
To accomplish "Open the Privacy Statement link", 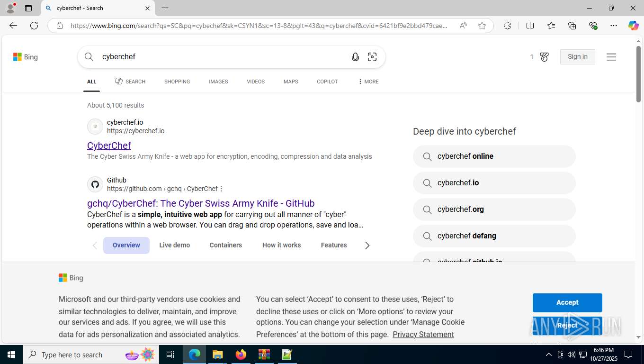I will [423, 335].
